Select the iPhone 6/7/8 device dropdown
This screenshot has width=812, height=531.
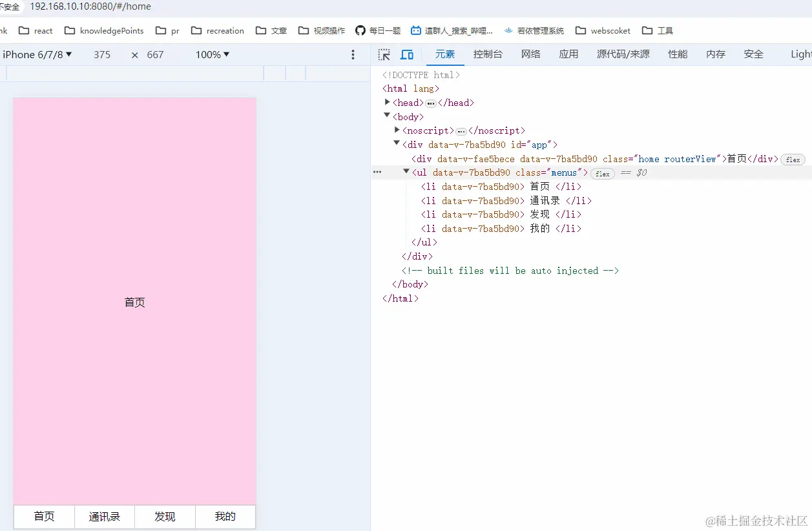point(37,55)
